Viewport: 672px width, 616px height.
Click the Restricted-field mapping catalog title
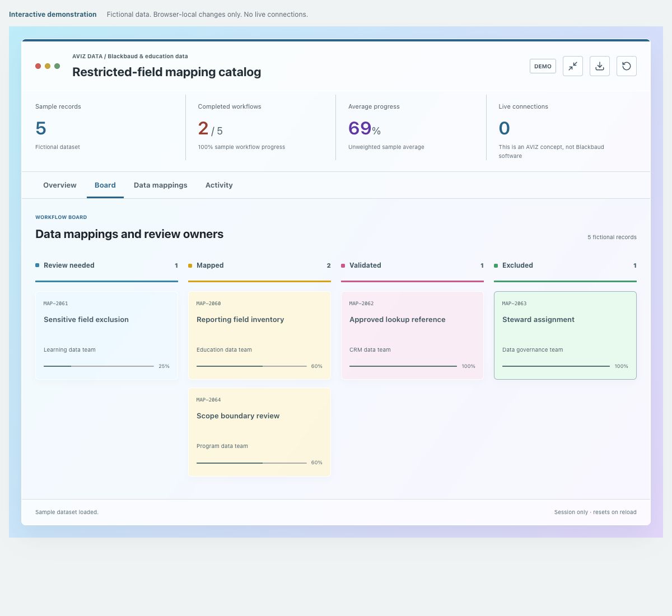(x=167, y=72)
